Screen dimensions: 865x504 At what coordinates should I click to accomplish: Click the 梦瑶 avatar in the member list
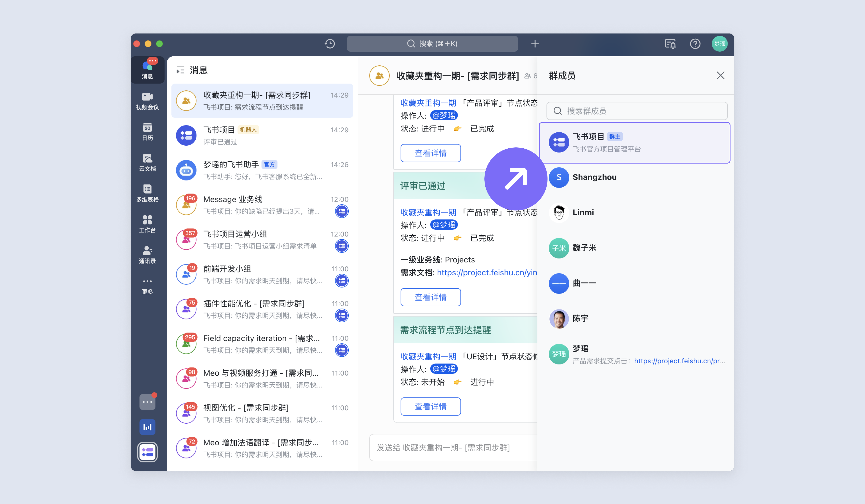point(559,354)
